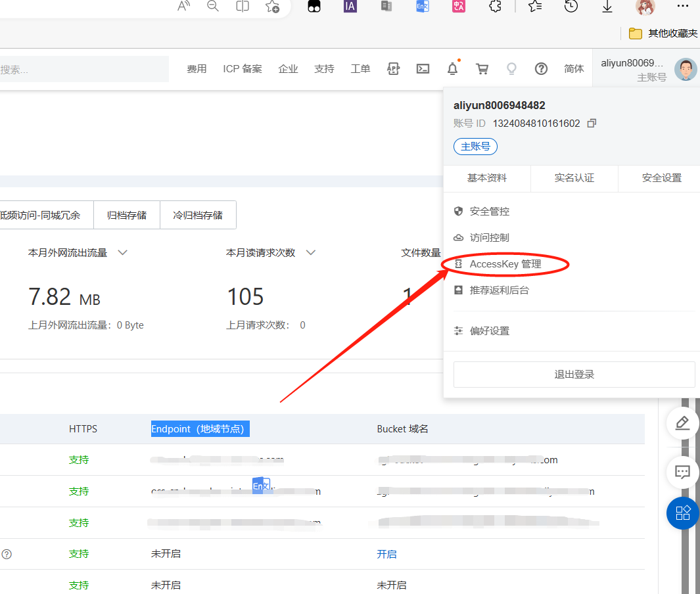Screen dimensions: 700x594
Task: Open the shopping cart icon
Action: 482,69
